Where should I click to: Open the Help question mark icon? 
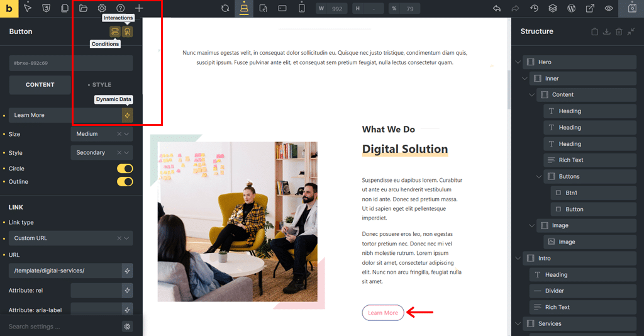120,8
